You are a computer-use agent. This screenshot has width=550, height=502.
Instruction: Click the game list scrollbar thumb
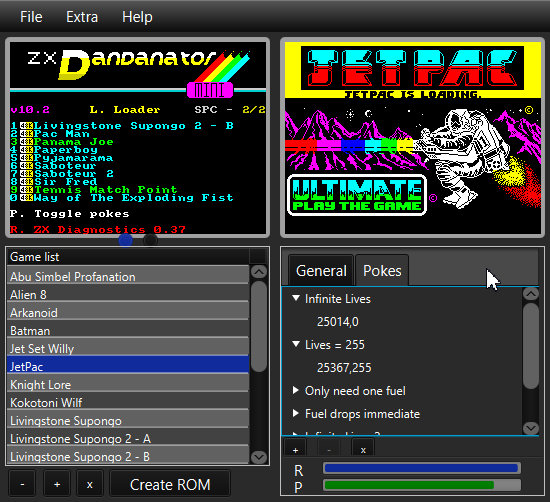point(259,326)
